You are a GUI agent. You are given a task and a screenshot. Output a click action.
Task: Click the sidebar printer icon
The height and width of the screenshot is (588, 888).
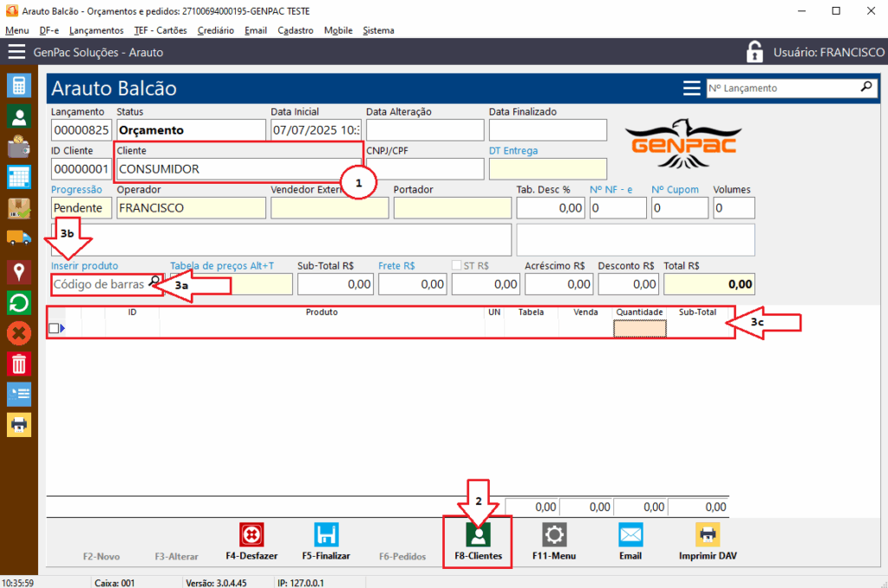tap(19, 424)
